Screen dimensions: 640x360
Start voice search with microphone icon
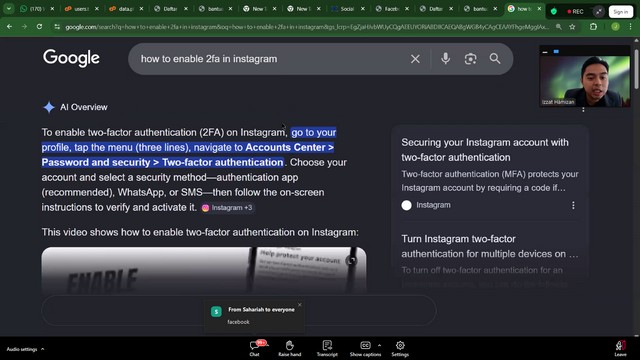[445, 59]
